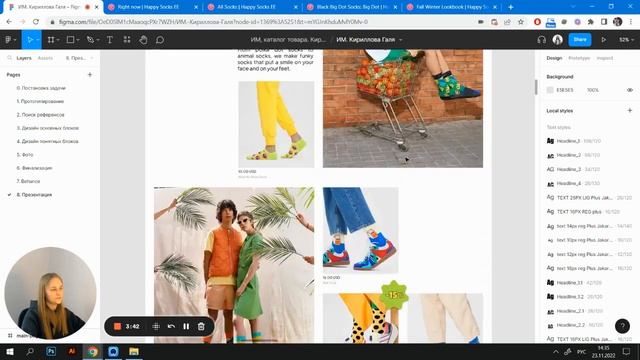Select the Frame tool

pyautogui.click(x=51, y=40)
